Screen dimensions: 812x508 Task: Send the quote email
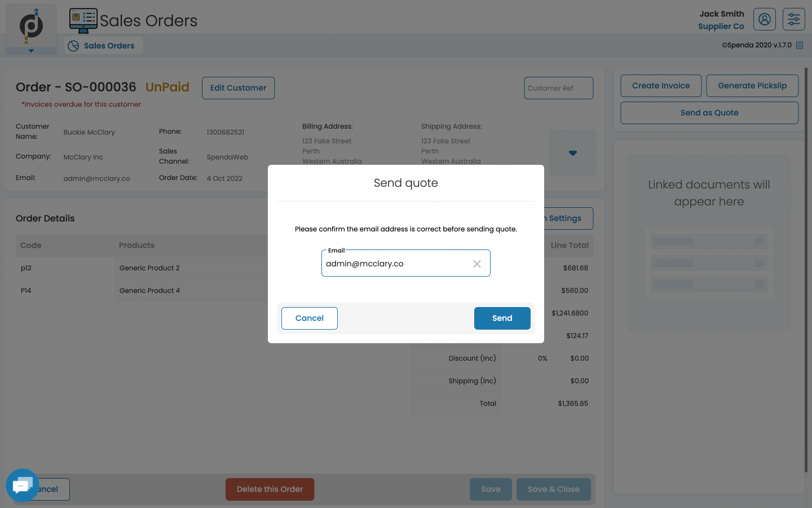(x=502, y=318)
